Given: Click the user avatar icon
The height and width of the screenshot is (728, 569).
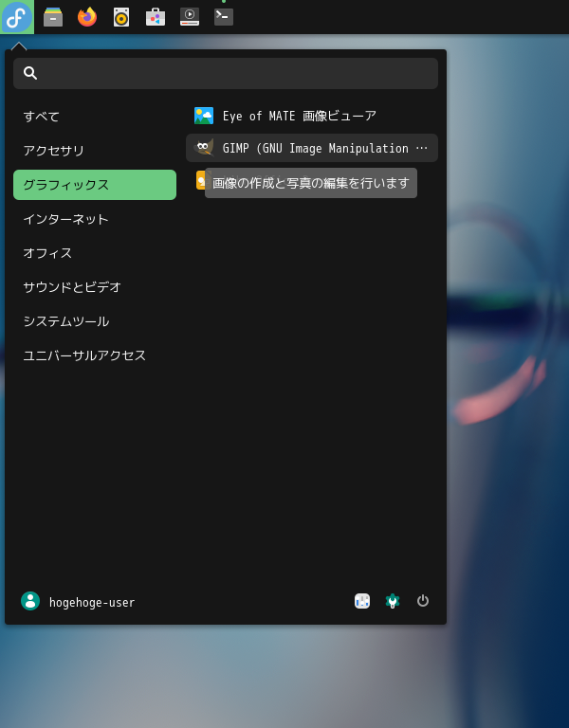Looking at the screenshot, I should (x=30, y=601).
